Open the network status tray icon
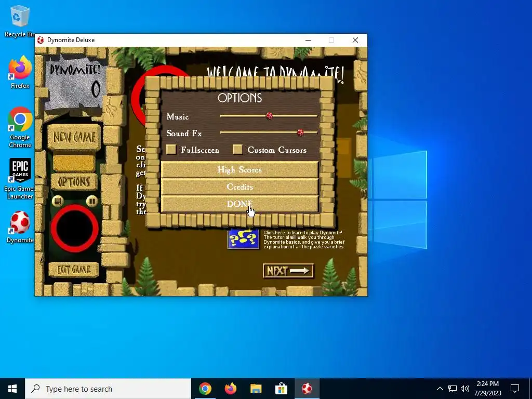Viewport: 532px width, 399px height. point(453,389)
